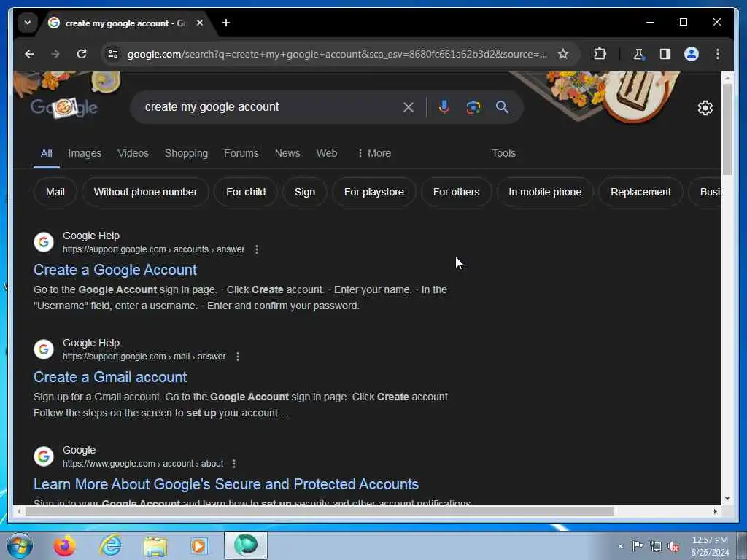747x560 pixels.
Task: Open a new browser tab
Action: [x=226, y=23]
